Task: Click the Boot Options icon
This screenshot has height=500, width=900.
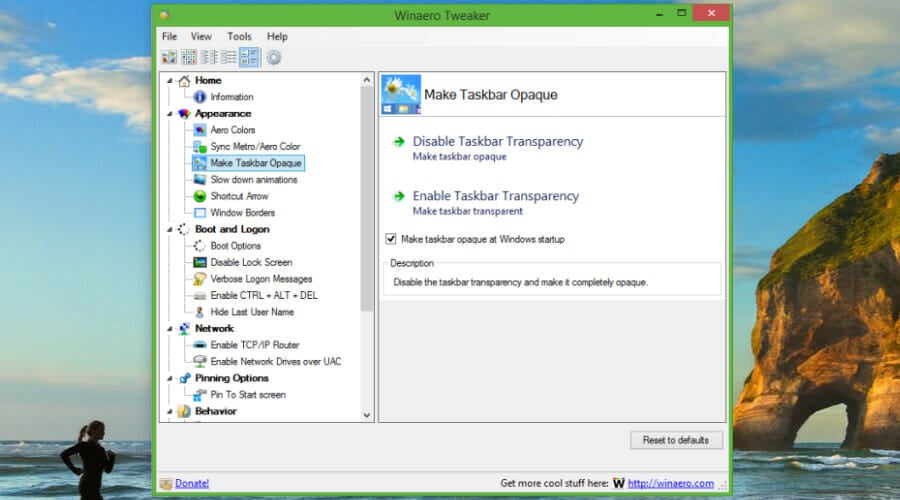Action: pos(199,246)
